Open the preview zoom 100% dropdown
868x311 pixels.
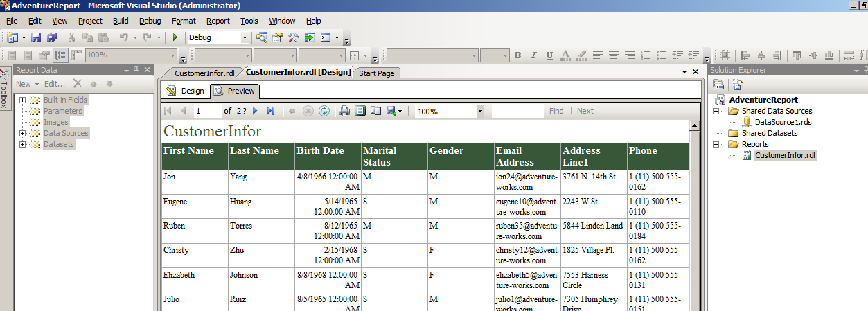tap(480, 111)
